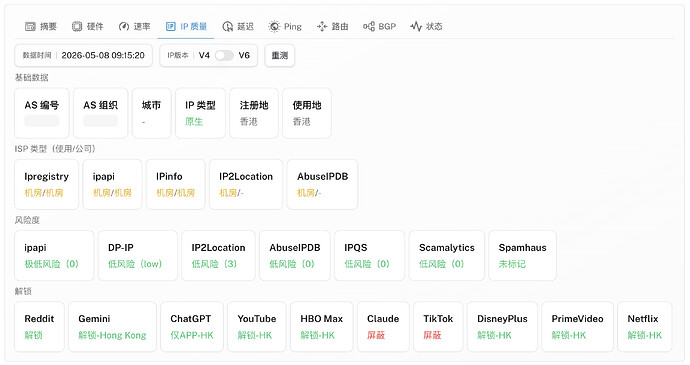This screenshot has width=690, height=365.
Task: Click the Spamhaus 未标记 card
Action: [523, 256]
